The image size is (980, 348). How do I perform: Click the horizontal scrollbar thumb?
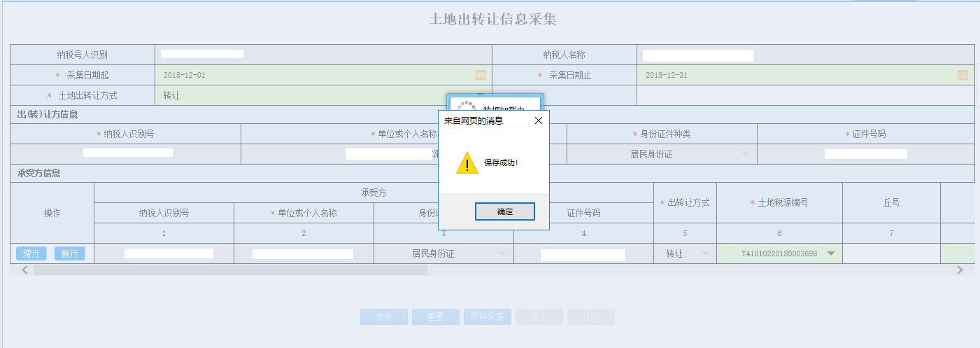click(230, 270)
